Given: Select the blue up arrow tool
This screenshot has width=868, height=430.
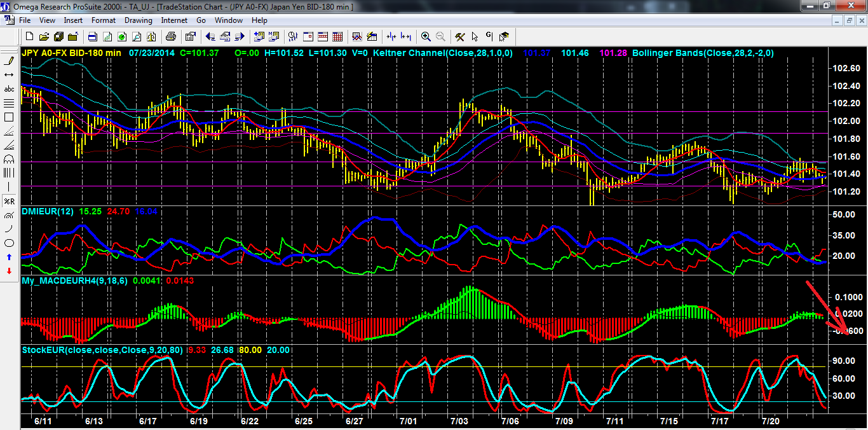Looking at the screenshot, I should (9, 257).
